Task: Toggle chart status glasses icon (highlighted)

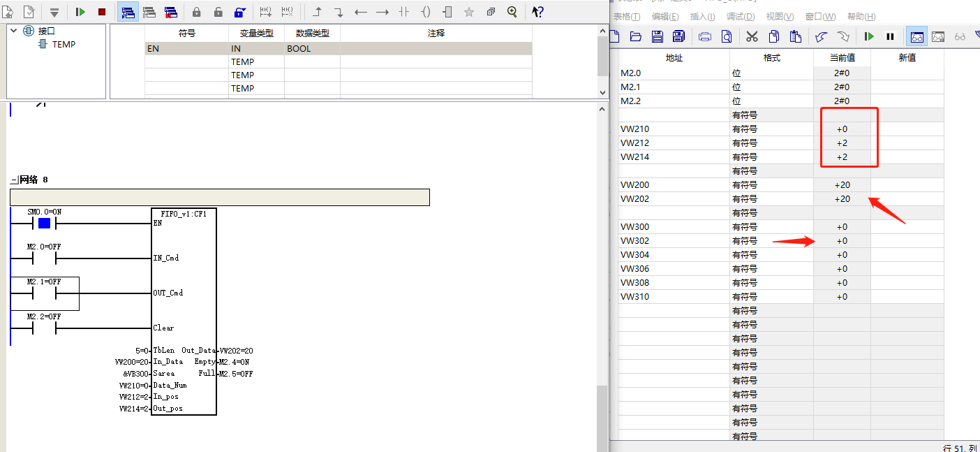Action: pos(916,36)
